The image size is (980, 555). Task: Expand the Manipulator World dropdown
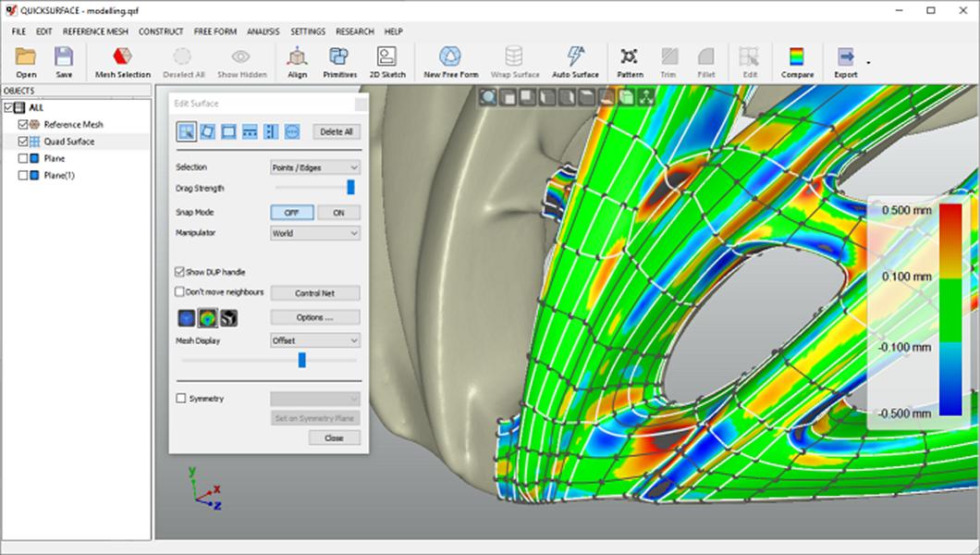(314, 234)
